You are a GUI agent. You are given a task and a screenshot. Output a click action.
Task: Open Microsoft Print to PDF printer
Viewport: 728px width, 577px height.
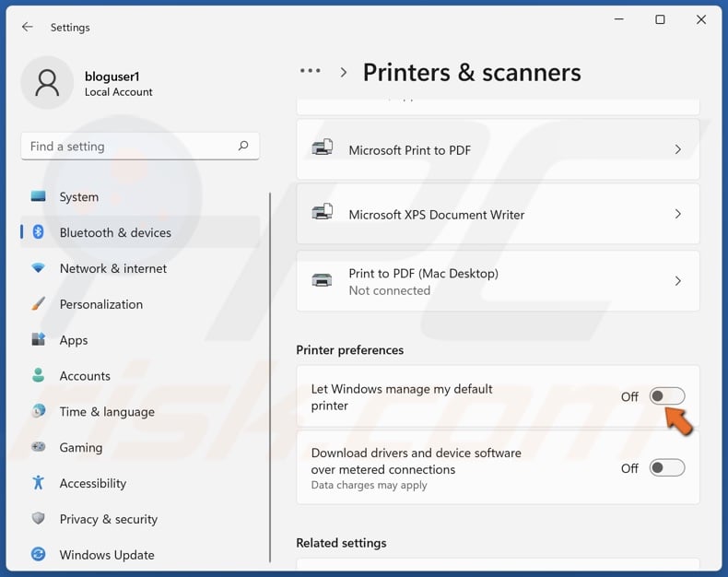pos(498,149)
